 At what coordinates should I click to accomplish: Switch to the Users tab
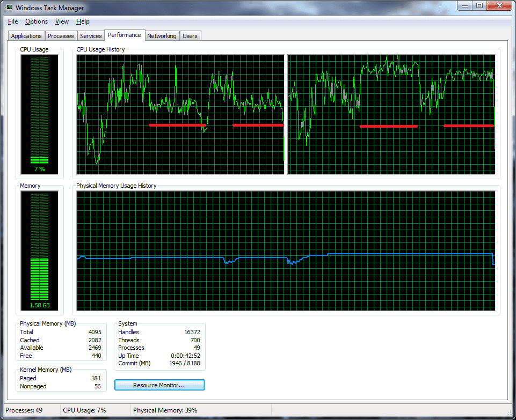190,36
